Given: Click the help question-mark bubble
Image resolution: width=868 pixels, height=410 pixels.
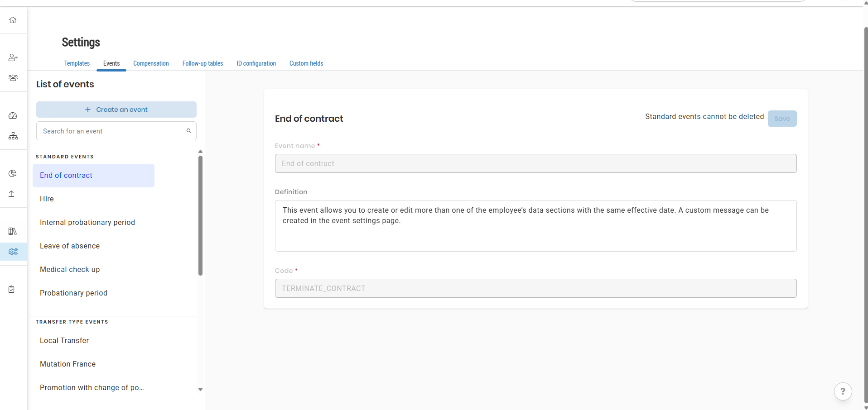Looking at the screenshot, I should (x=843, y=391).
